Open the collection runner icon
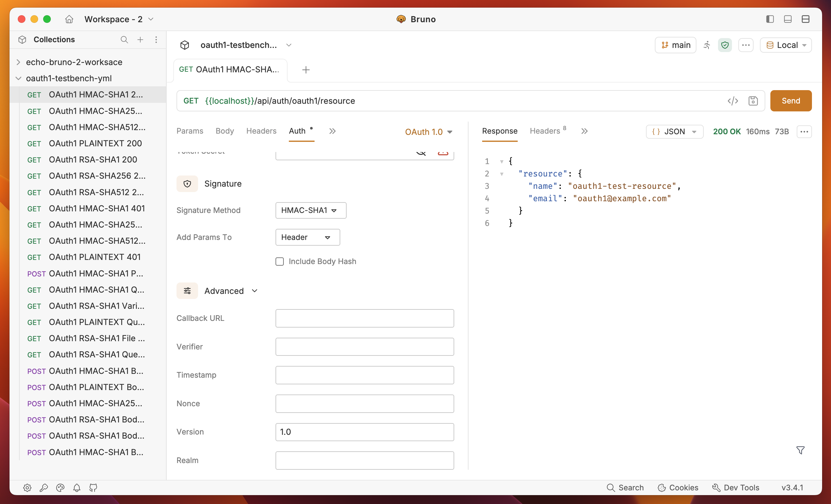The image size is (831, 504). click(x=707, y=45)
